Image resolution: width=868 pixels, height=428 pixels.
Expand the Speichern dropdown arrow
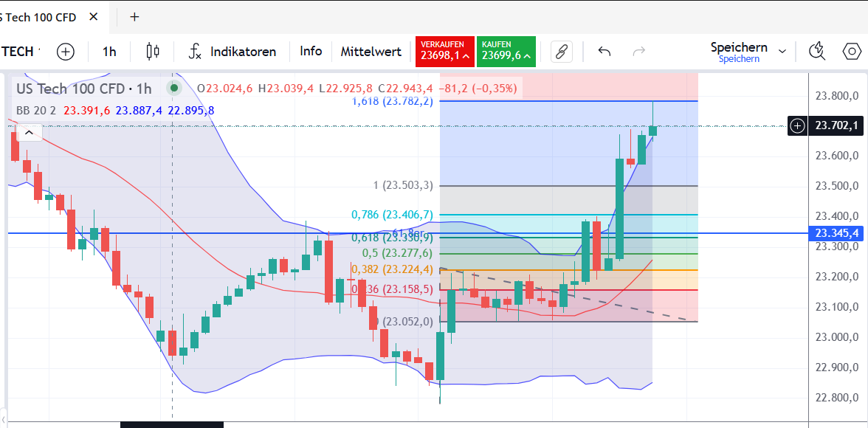tap(782, 52)
